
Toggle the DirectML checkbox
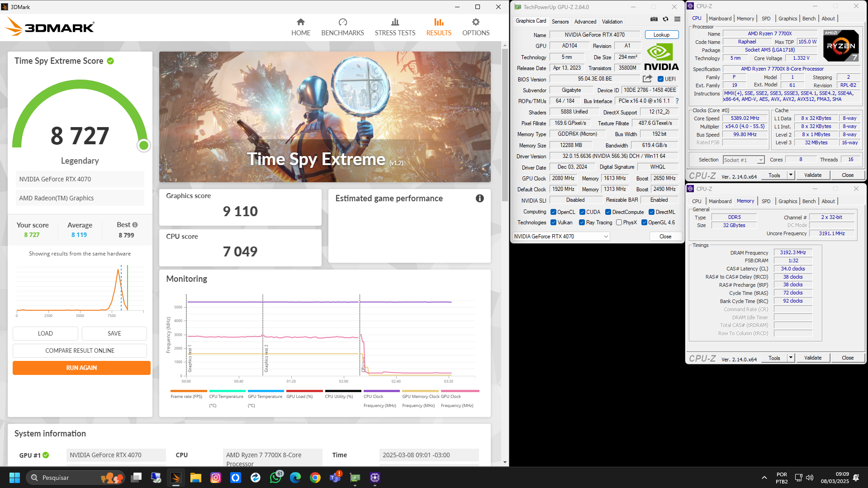point(651,212)
